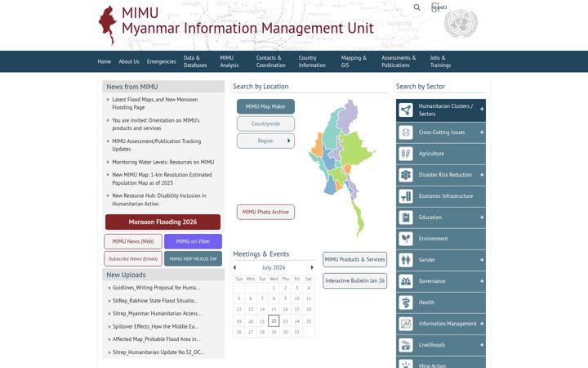Image resolution: width=588 pixels, height=368 pixels.
Task: Open Guidlines_Writing Proposal upload link
Action: tap(156, 288)
